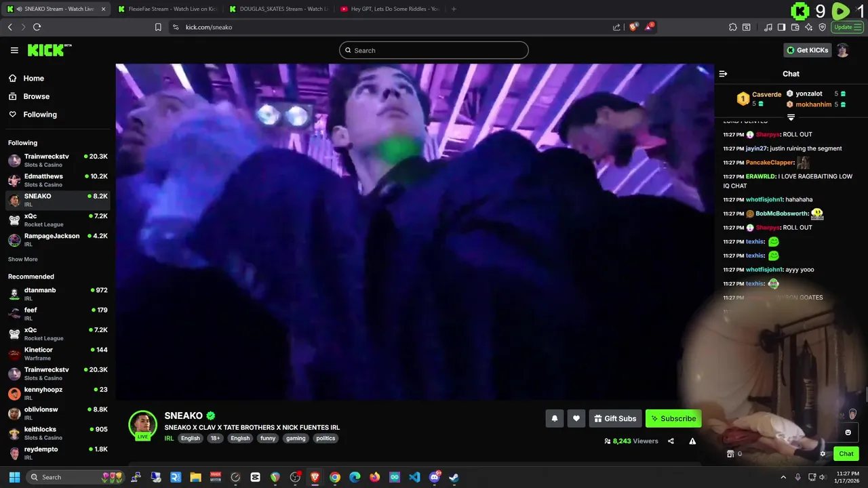
Task: Switch to the FlexieFae Stream tab
Action: (x=167, y=9)
